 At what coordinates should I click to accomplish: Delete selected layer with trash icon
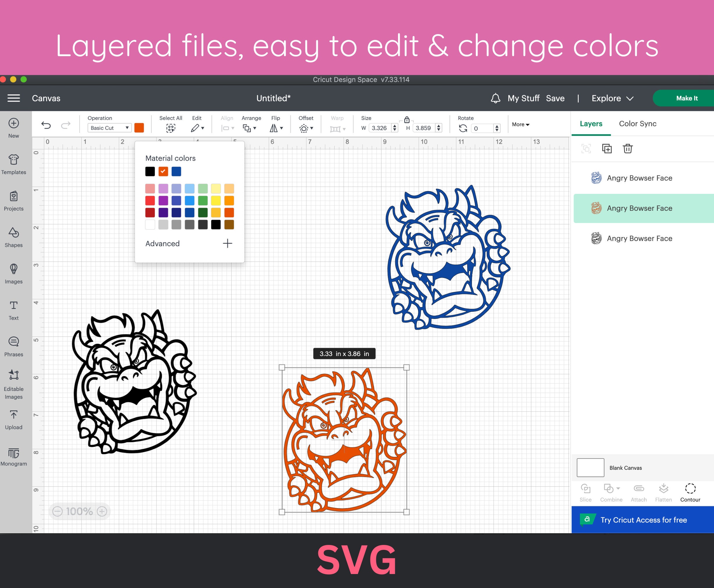pyautogui.click(x=628, y=149)
